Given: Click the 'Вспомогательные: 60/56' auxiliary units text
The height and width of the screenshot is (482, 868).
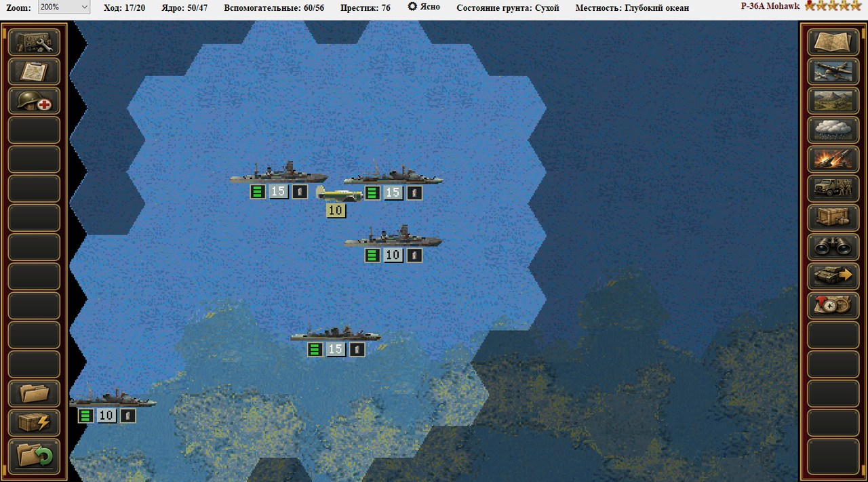Looking at the screenshot, I should pyautogui.click(x=274, y=7).
